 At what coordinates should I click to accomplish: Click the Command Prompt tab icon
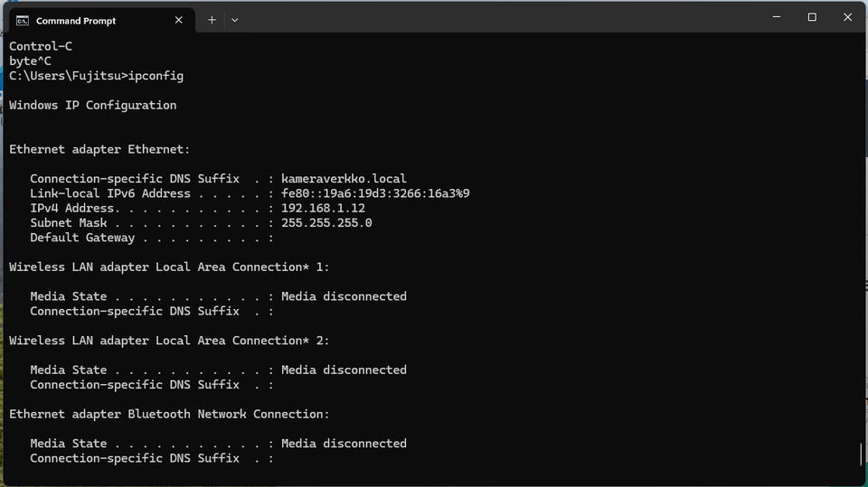pyautogui.click(x=23, y=20)
